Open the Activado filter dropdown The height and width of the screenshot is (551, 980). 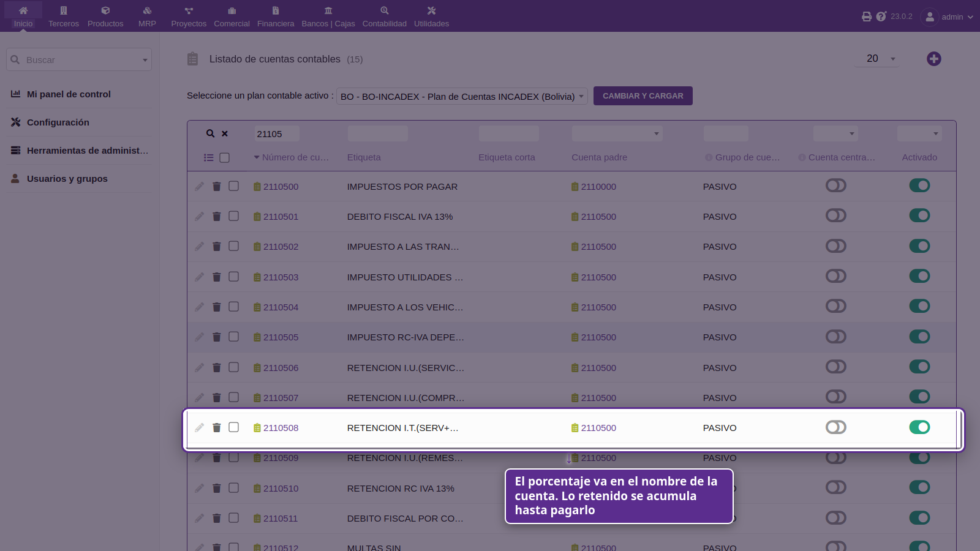coord(919,133)
